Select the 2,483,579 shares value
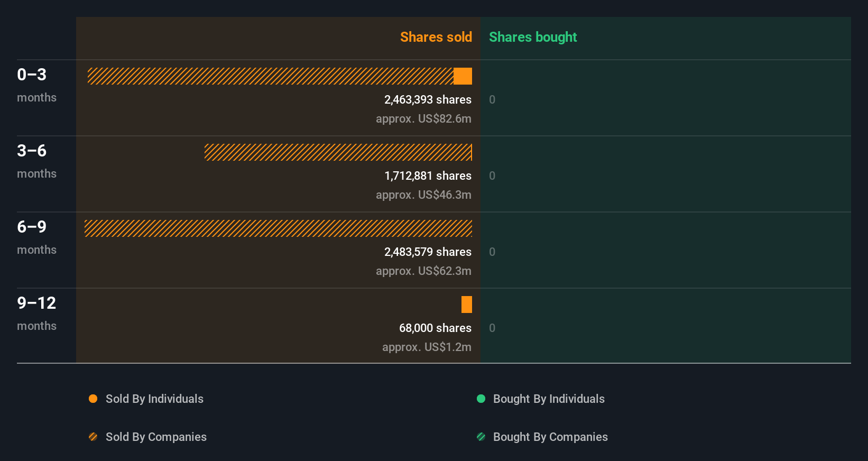This screenshot has height=461, width=868. (x=428, y=252)
